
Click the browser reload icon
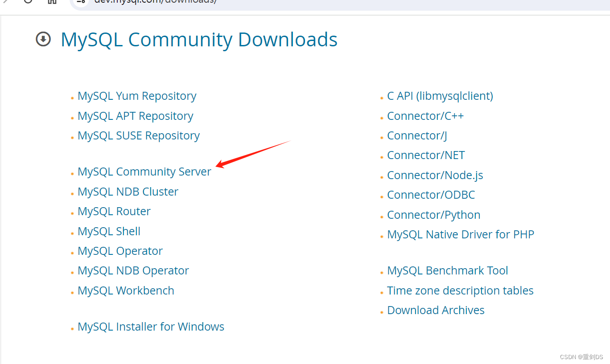coord(28,1)
